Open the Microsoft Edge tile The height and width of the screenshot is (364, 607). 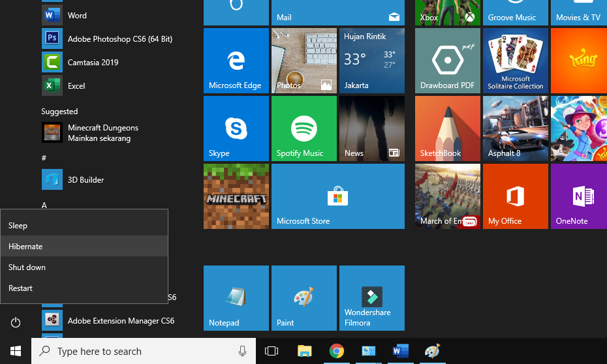pyautogui.click(x=236, y=61)
